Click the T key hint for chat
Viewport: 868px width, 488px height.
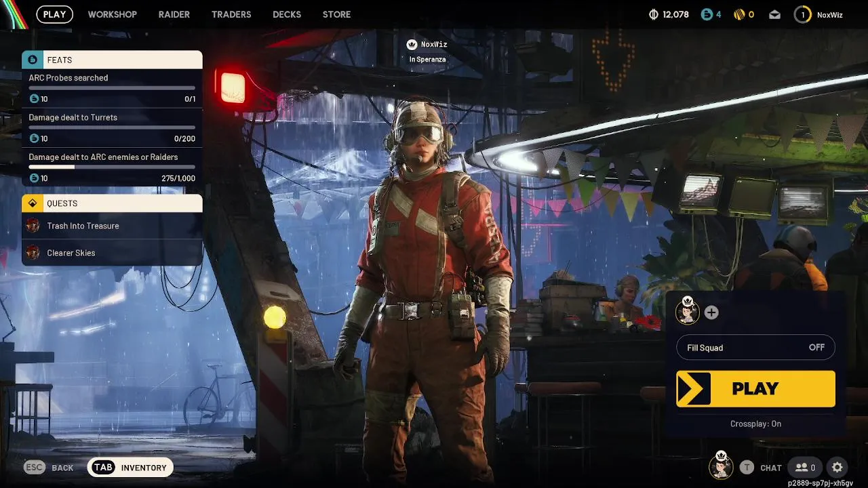pyautogui.click(x=747, y=468)
